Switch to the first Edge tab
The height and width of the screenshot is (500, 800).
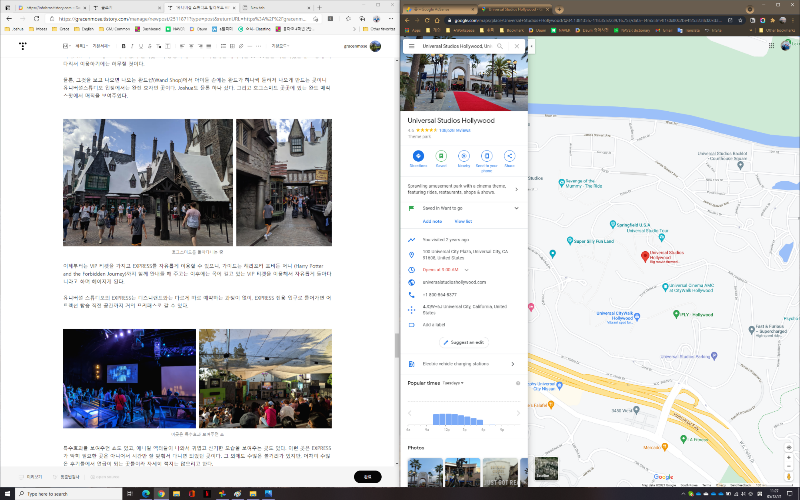tap(51, 8)
